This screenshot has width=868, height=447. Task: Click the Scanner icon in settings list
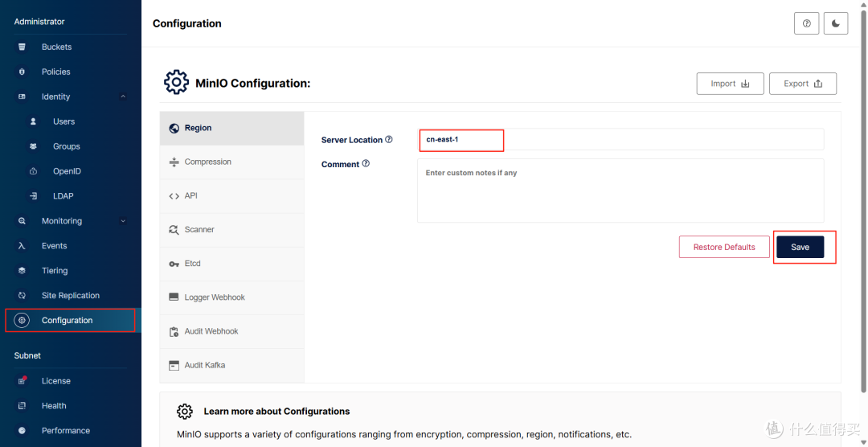click(x=174, y=230)
